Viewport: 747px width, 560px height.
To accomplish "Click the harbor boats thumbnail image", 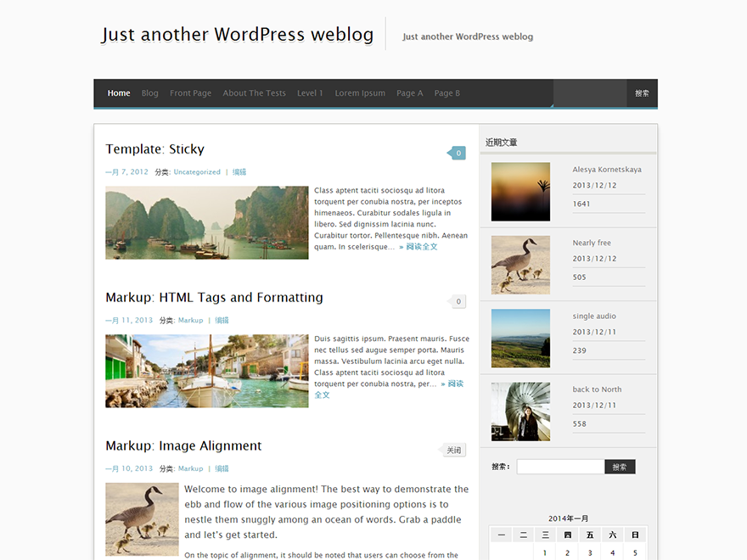I will pos(207,371).
